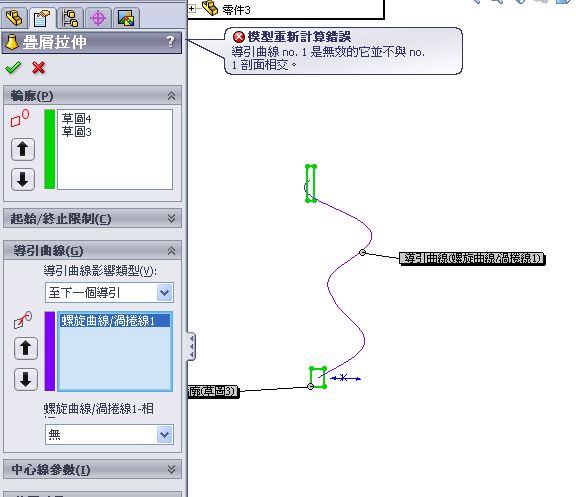576x497 pixels.
Task: Click the 草圖3 profile callout label
Action: point(213,391)
